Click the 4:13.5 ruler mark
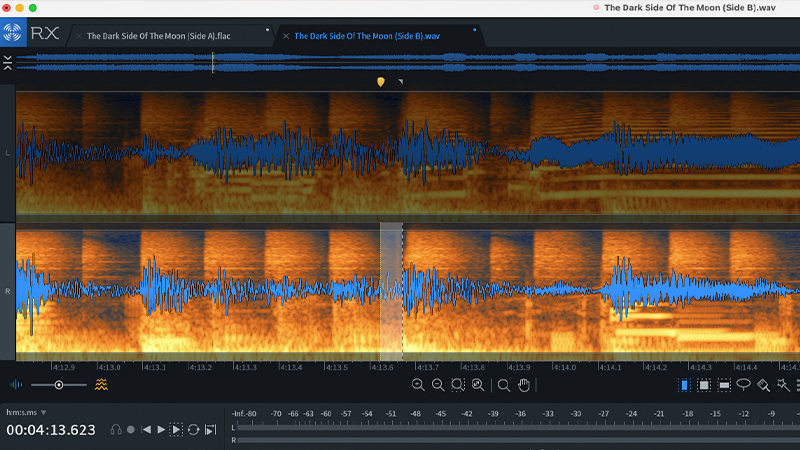 [x=337, y=367]
